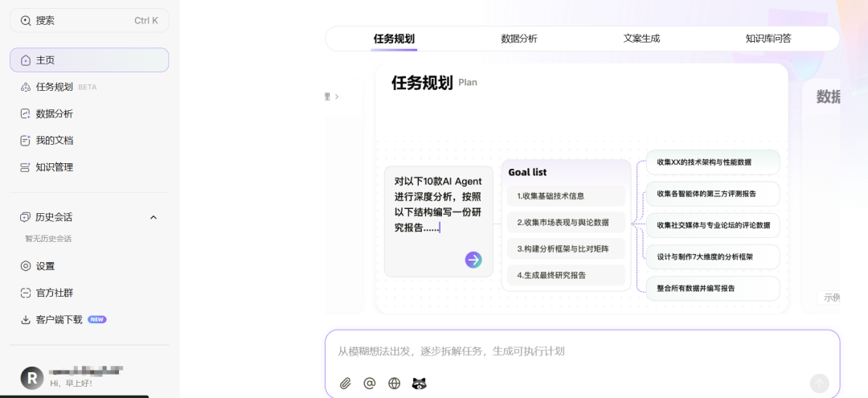Click the 数据分析 sidebar icon
The image size is (868, 398).
(x=26, y=113)
